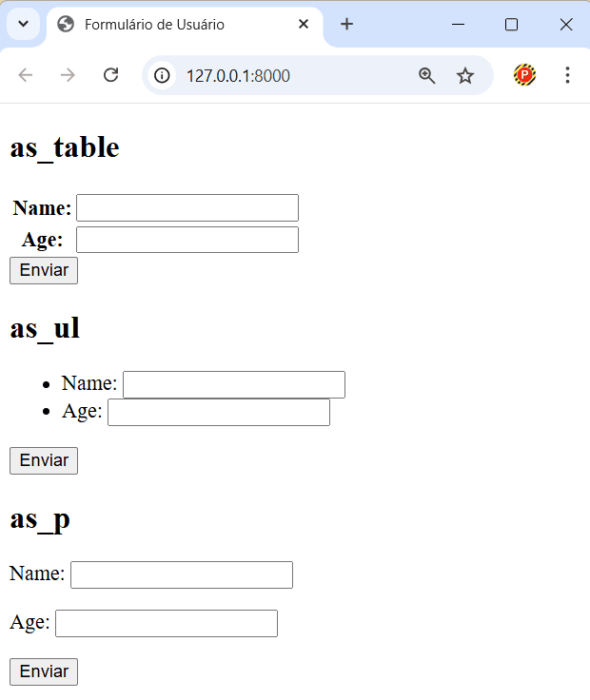The image size is (590, 700).
Task: Maximize the browser window
Action: (x=511, y=24)
